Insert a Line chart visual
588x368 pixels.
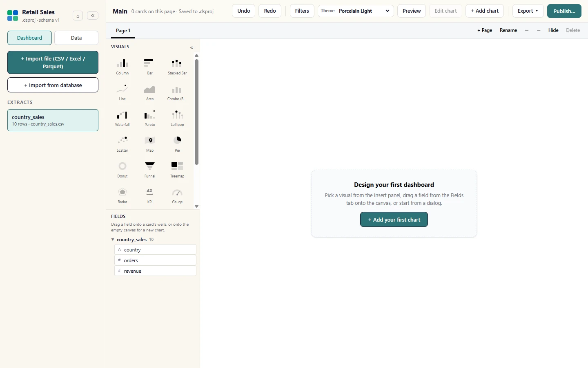pos(122,92)
